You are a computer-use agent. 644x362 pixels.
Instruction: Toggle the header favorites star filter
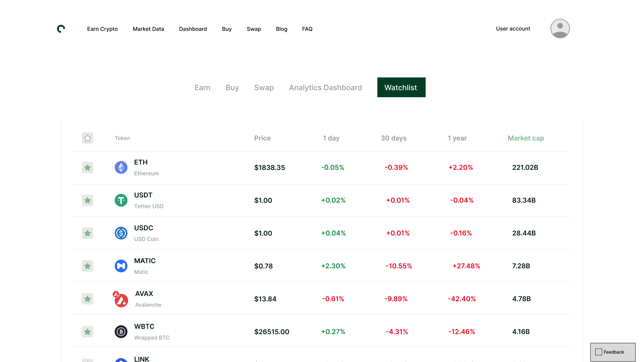point(88,138)
